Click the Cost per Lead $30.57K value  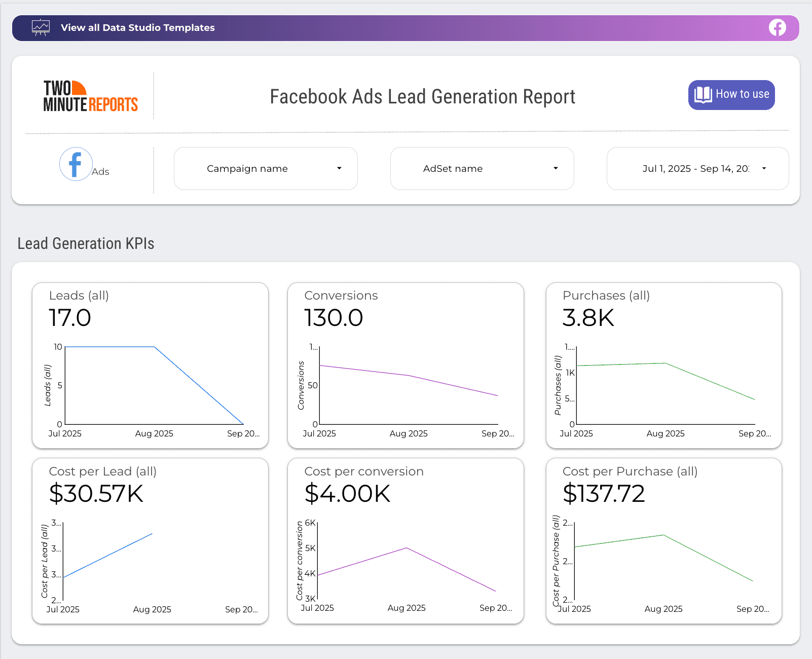click(x=96, y=494)
